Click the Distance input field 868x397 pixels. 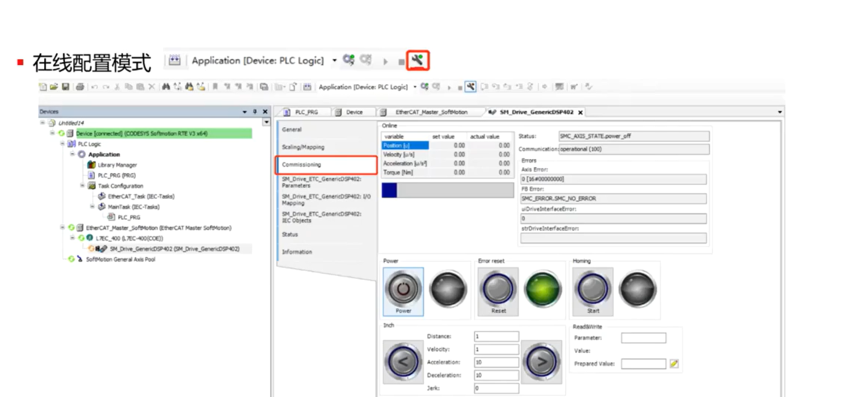pos(496,336)
